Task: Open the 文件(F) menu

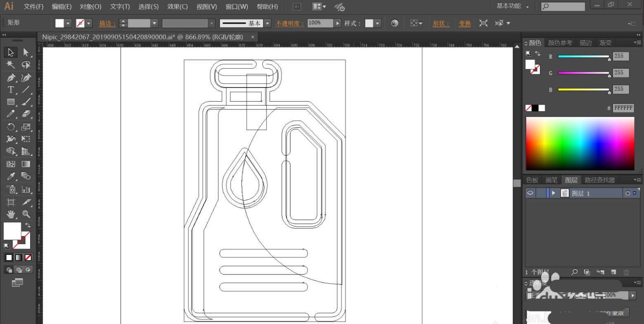Action: point(33,7)
